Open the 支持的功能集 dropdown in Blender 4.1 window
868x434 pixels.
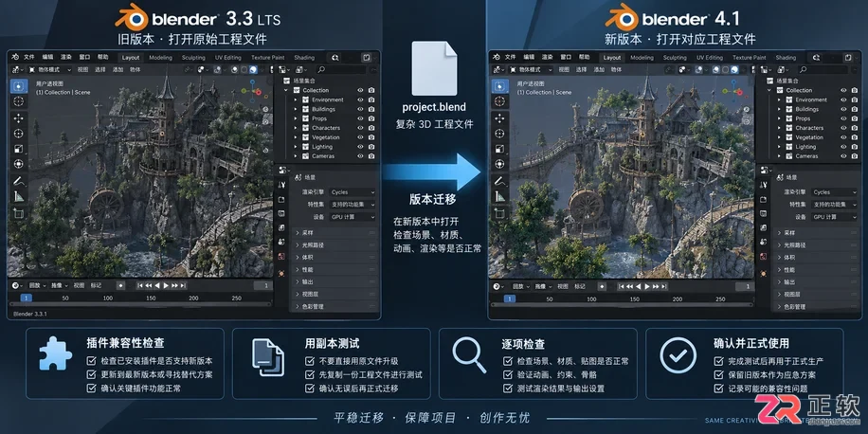(835, 205)
